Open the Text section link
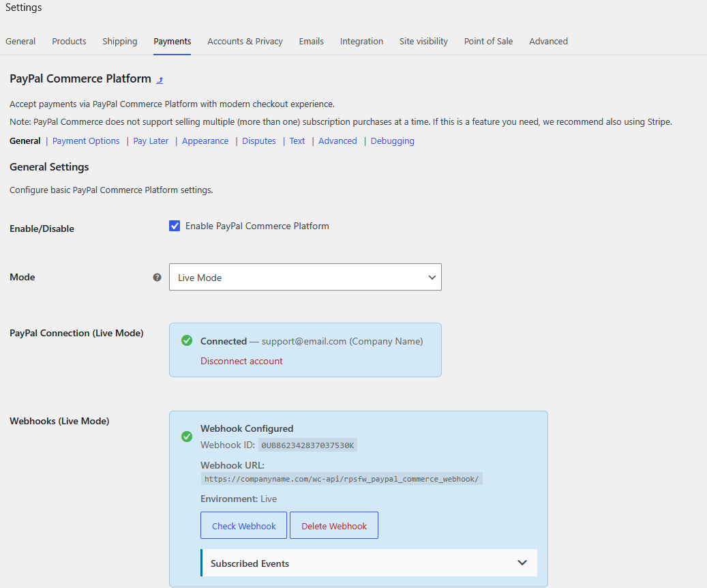 coord(297,141)
